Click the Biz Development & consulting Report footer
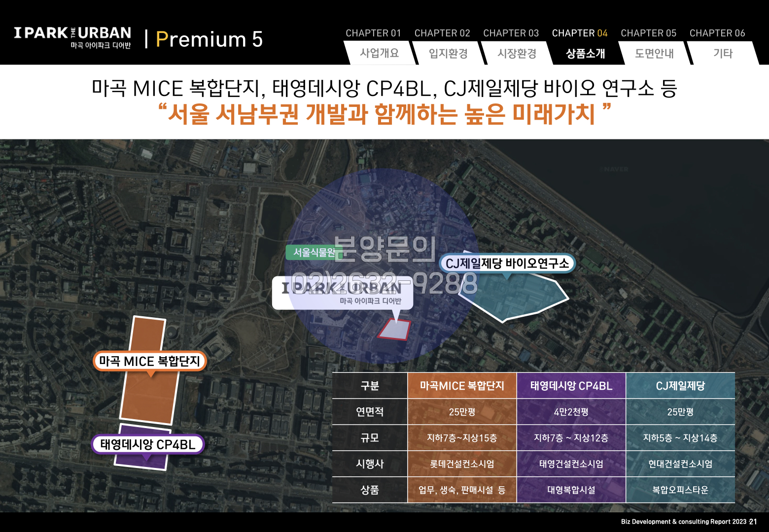This screenshot has height=532, width=769. click(684, 522)
